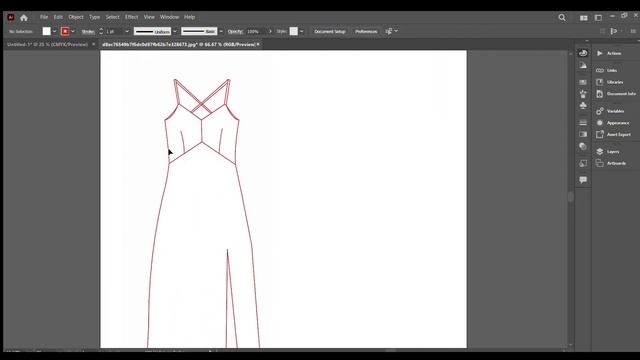Screen dimensions: 640x360
Task: Close the jpg document tab
Action: [x=258, y=44]
